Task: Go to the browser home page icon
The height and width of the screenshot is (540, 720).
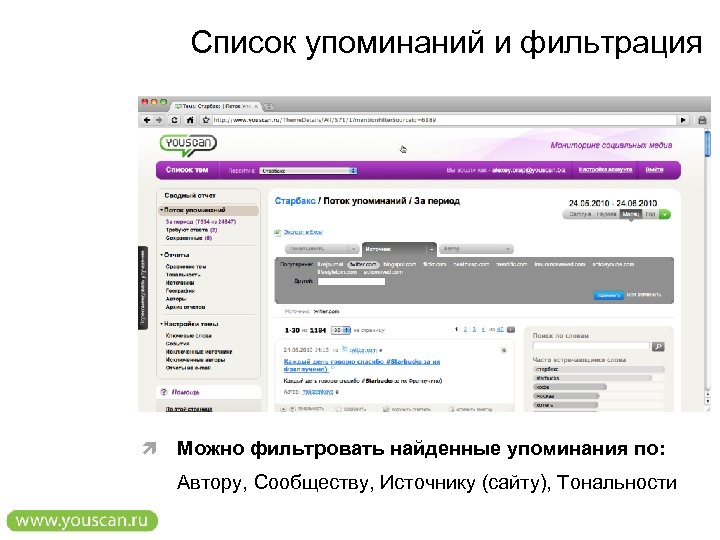Action: tap(190, 120)
